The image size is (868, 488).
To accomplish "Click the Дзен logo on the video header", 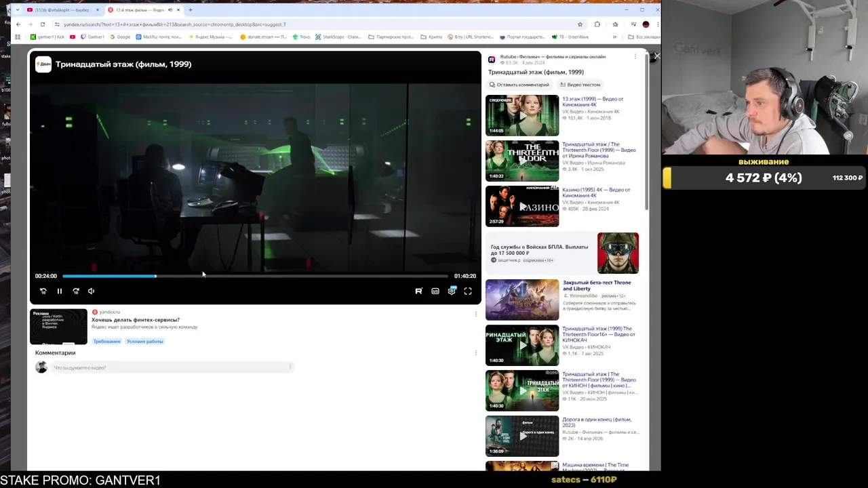I will coord(43,64).
